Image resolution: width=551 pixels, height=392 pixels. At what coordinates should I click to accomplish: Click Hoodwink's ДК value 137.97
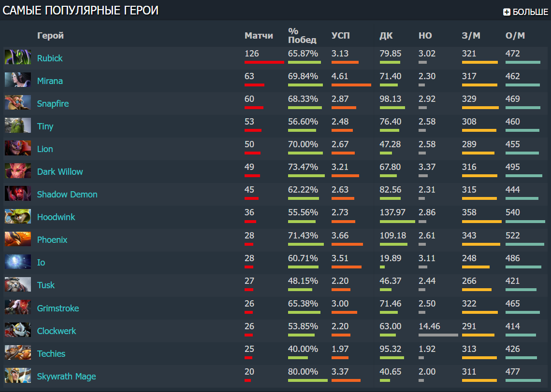point(392,212)
